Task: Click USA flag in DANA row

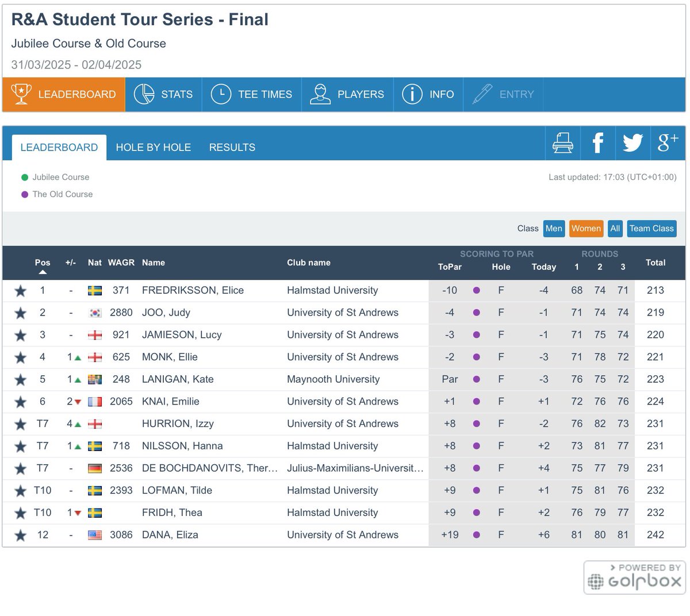Action: 95,535
